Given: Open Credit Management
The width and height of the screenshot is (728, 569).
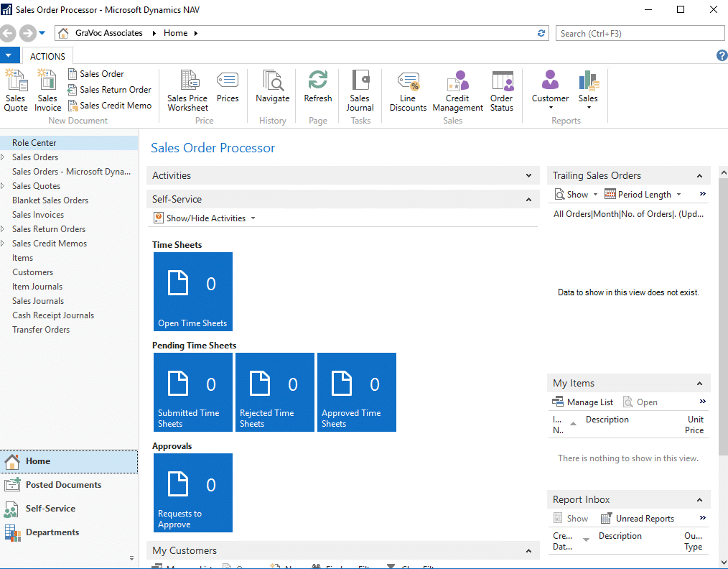Looking at the screenshot, I should (x=458, y=91).
